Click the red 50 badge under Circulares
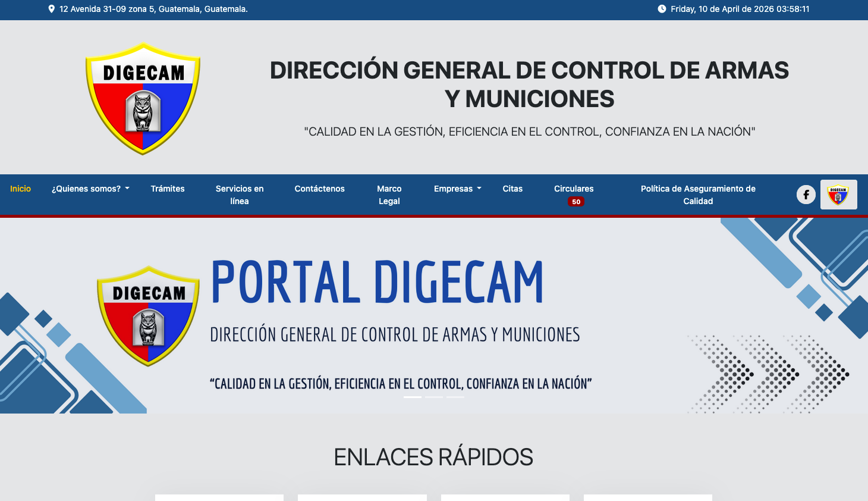This screenshot has height=501, width=868. click(576, 202)
